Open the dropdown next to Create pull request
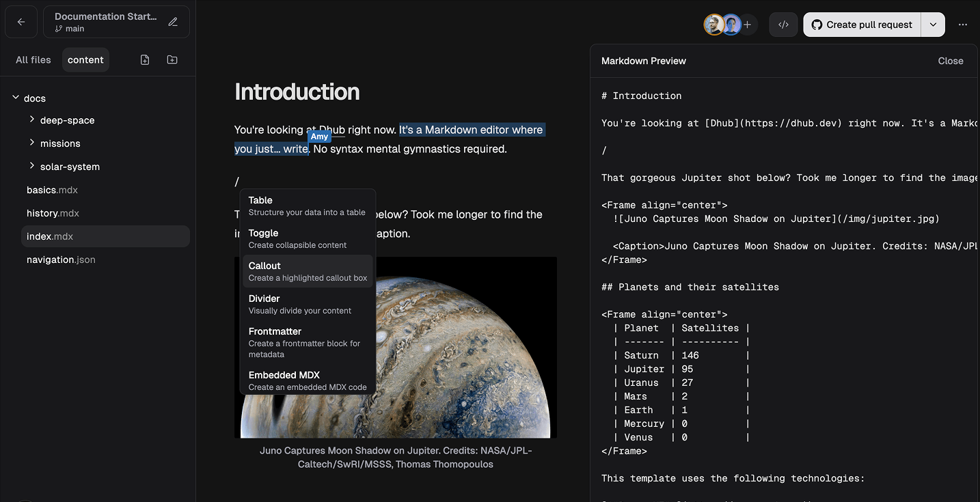980x502 pixels. (x=933, y=24)
